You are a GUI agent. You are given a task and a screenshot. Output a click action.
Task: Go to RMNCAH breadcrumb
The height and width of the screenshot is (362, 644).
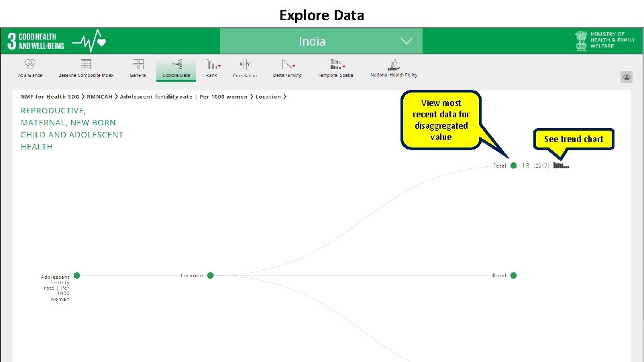[99, 97]
